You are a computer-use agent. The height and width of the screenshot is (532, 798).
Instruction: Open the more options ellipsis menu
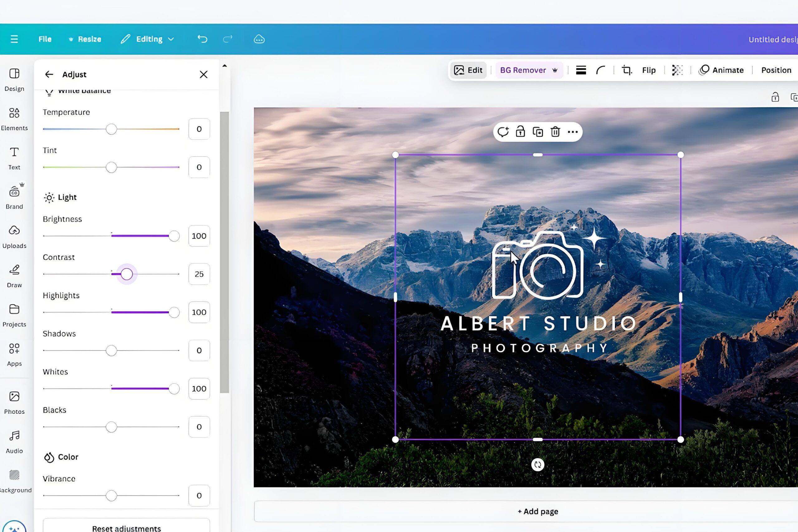573,132
